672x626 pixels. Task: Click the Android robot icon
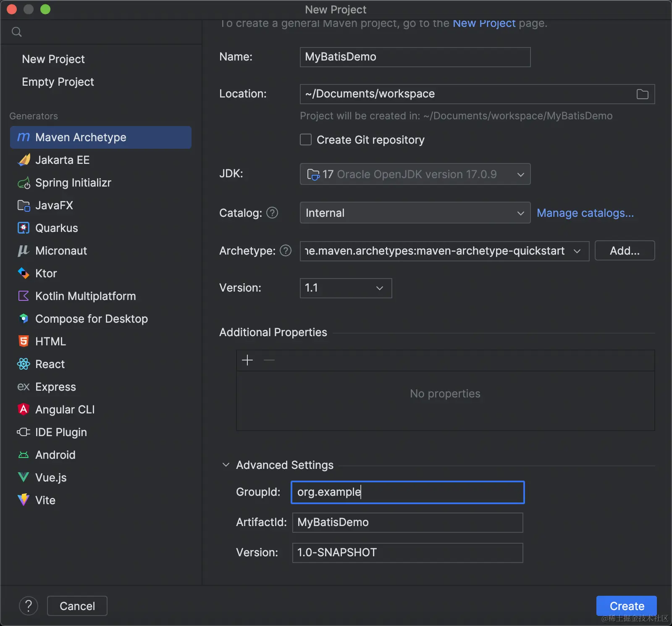click(x=24, y=455)
